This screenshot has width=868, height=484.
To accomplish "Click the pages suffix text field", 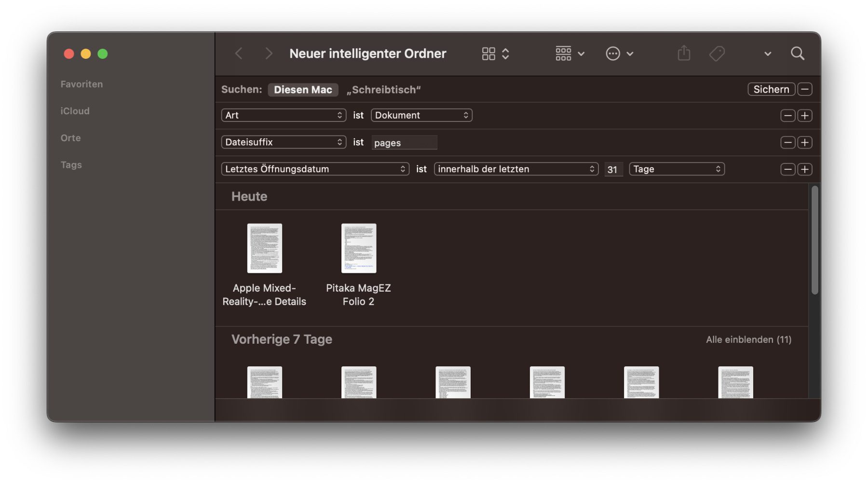I will pos(404,143).
